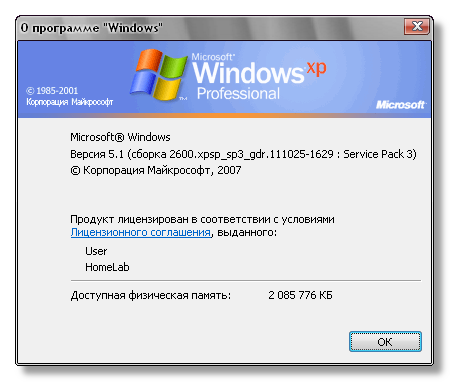The width and height of the screenshot is (450, 382).
Task: Click the italic Microsoft logo in banner
Action: click(x=400, y=105)
